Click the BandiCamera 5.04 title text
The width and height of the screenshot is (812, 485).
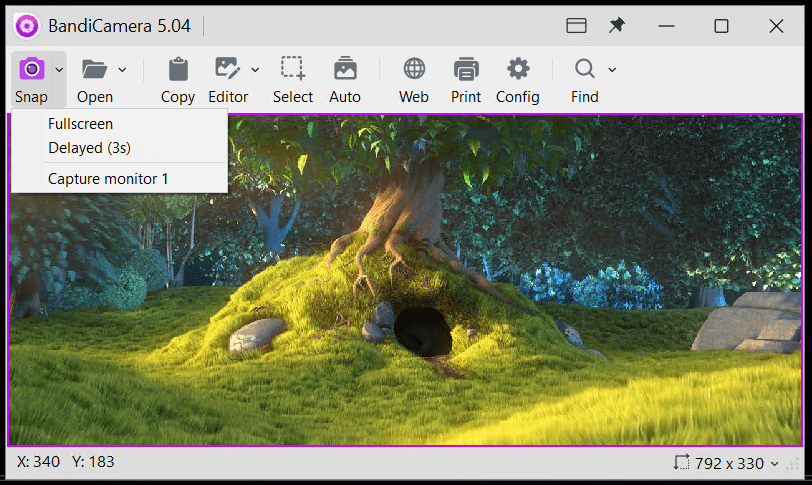tap(119, 26)
